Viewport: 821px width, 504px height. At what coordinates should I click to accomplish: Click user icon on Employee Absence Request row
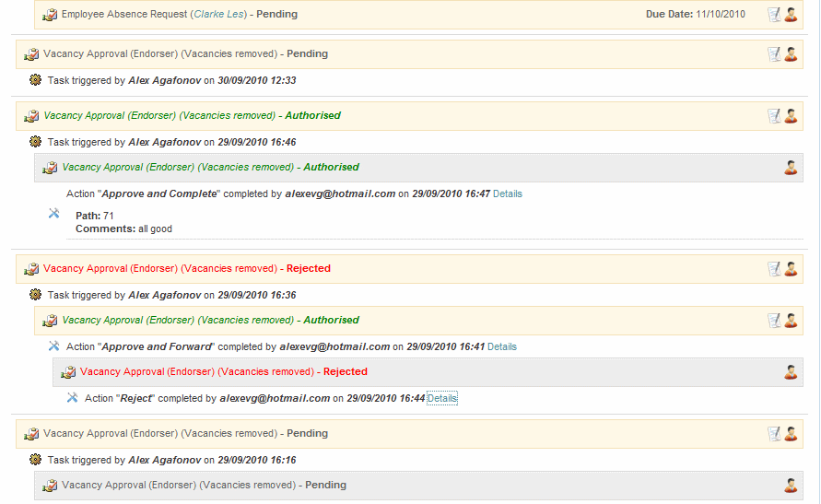(x=791, y=15)
